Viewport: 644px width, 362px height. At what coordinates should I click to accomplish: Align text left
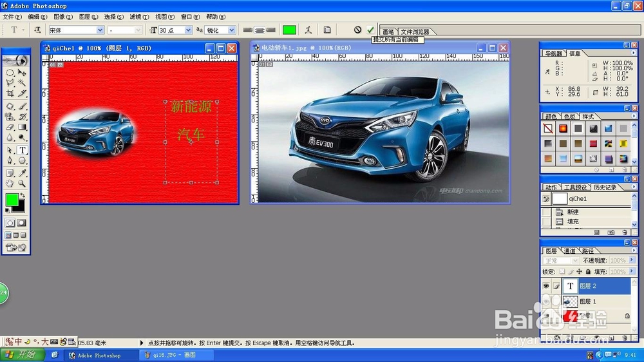248,30
